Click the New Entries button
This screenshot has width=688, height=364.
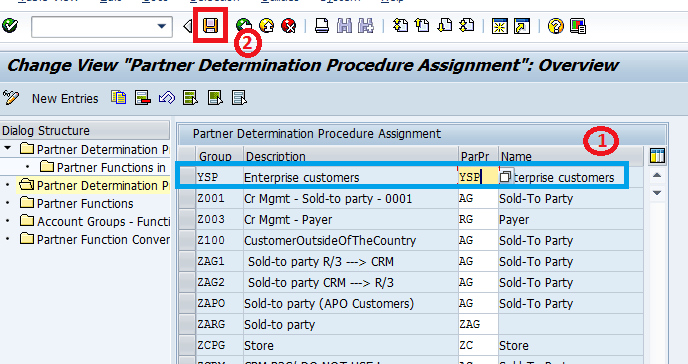click(x=65, y=99)
